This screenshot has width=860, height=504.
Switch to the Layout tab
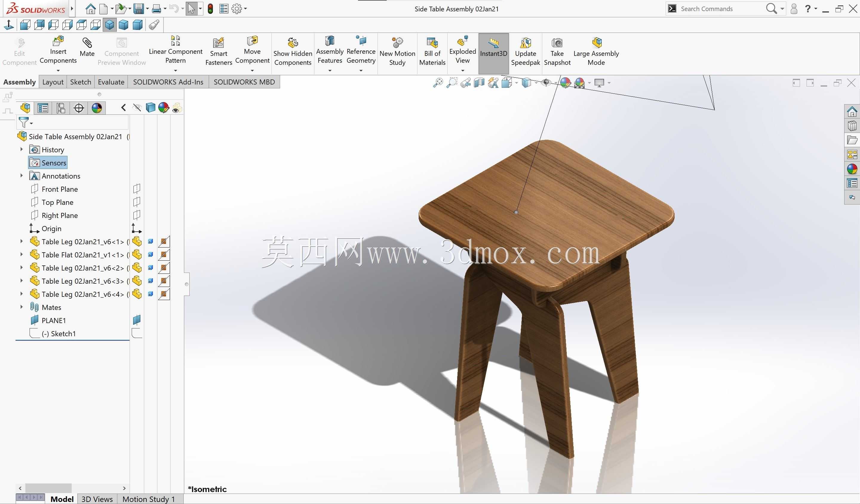[53, 82]
